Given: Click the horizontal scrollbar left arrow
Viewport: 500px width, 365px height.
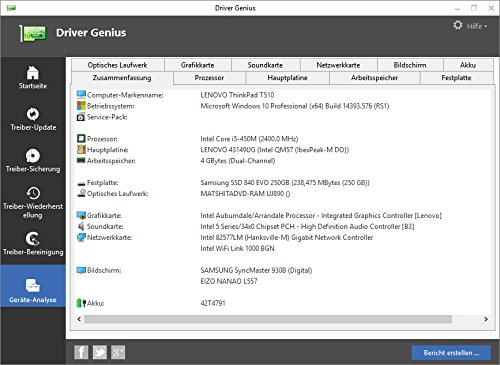Looking at the screenshot, I should 79,319.
